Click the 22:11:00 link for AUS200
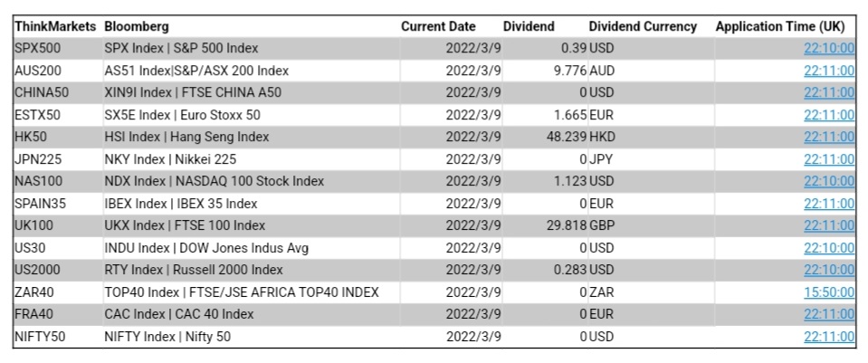This screenshot has height=363, width=868. [x=828, y=71]
